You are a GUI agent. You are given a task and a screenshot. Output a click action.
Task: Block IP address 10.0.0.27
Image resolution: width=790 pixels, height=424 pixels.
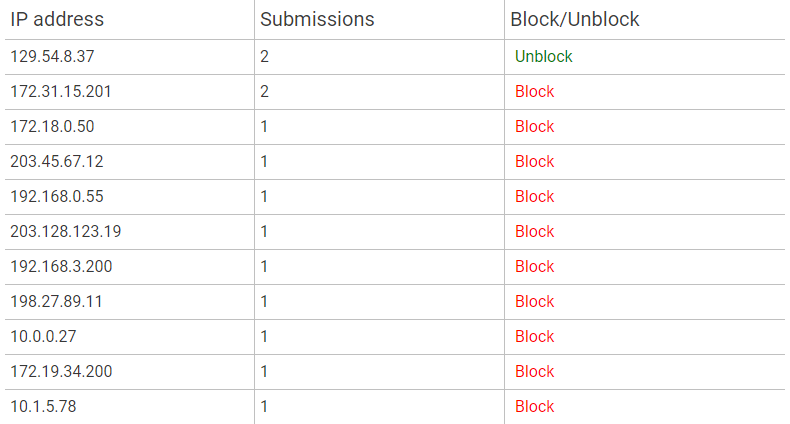coord(534,336)
